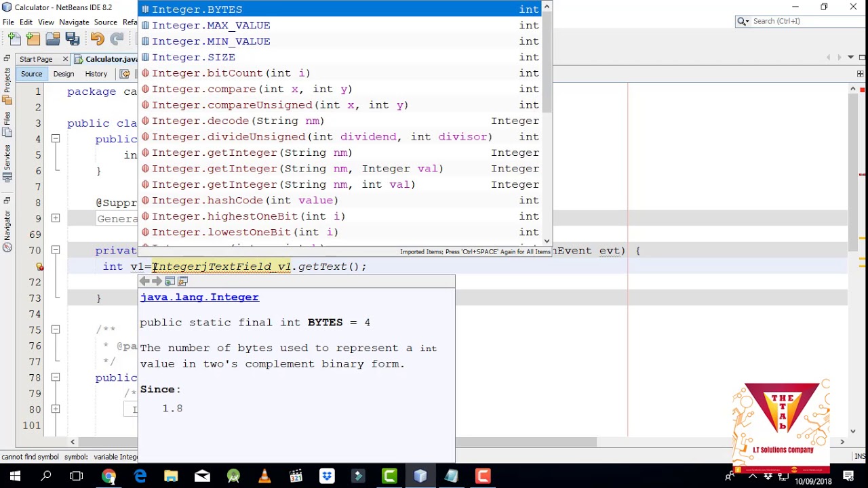Expand the Generated Code fold on line 9
Screen dimensions: 868x488
coord(56,218)
